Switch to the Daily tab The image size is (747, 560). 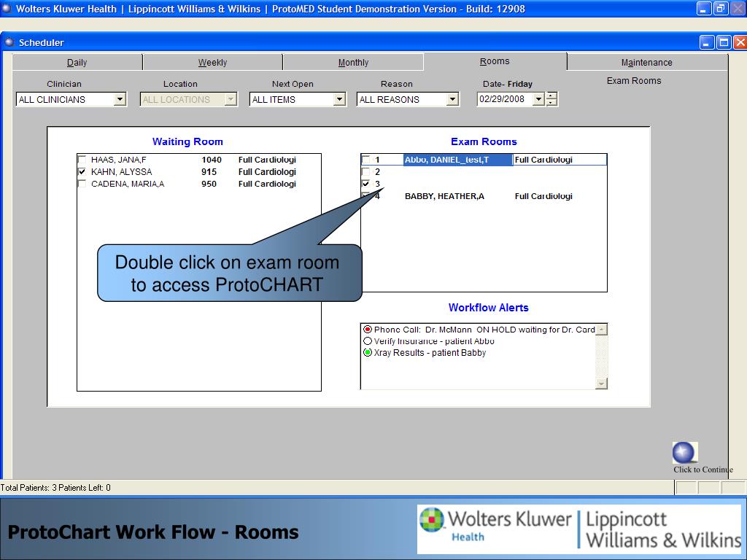tap(77, 63)
